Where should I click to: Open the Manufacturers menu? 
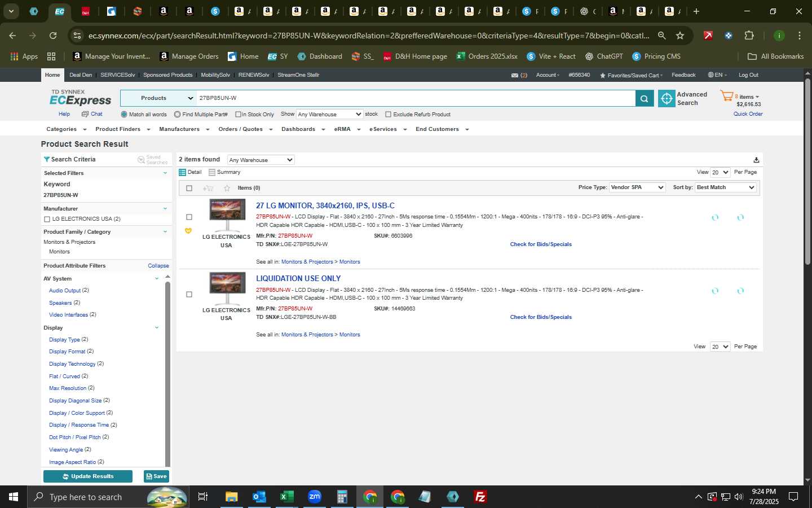[184, 129]
